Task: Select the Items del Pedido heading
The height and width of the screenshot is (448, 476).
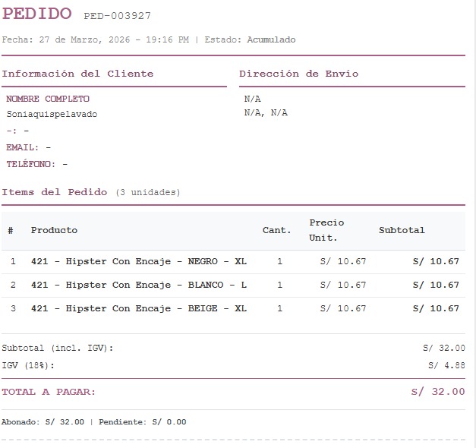Action: pos(55,192)
